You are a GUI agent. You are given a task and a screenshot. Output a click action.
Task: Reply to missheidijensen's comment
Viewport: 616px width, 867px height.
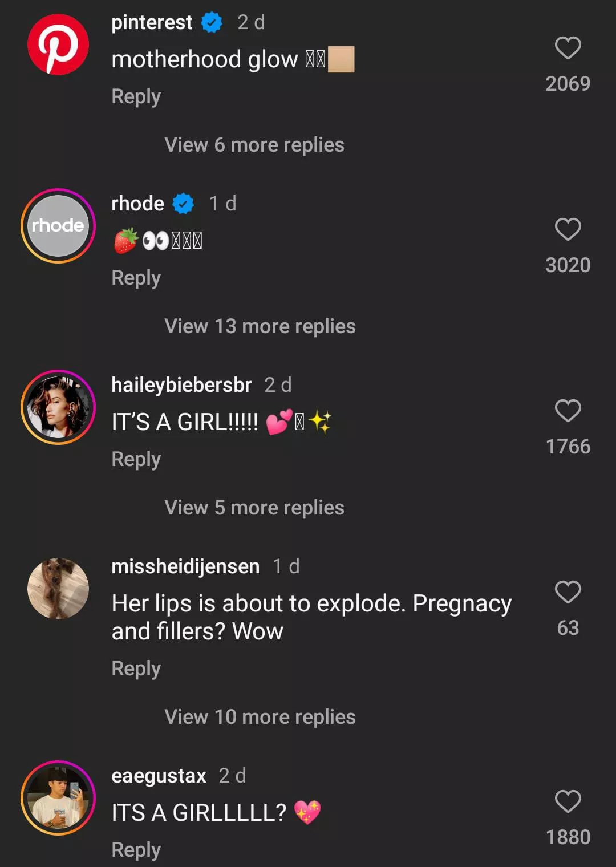point(136,669)
